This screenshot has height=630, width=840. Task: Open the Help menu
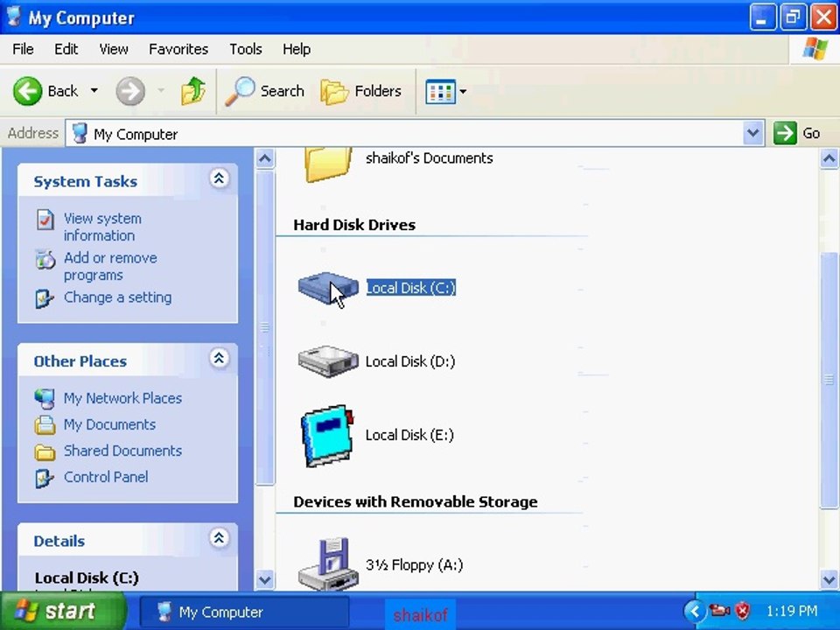coord(297,49)
